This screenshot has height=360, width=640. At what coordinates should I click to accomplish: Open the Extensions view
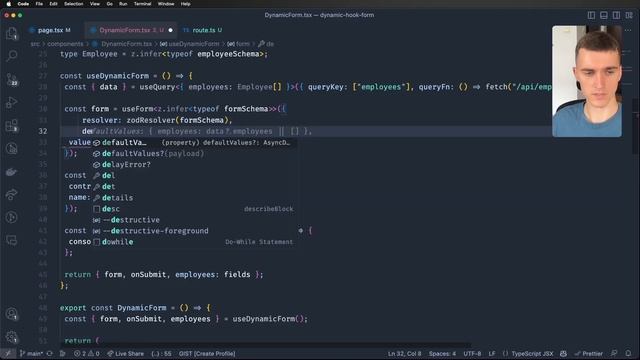coord(12,125)
